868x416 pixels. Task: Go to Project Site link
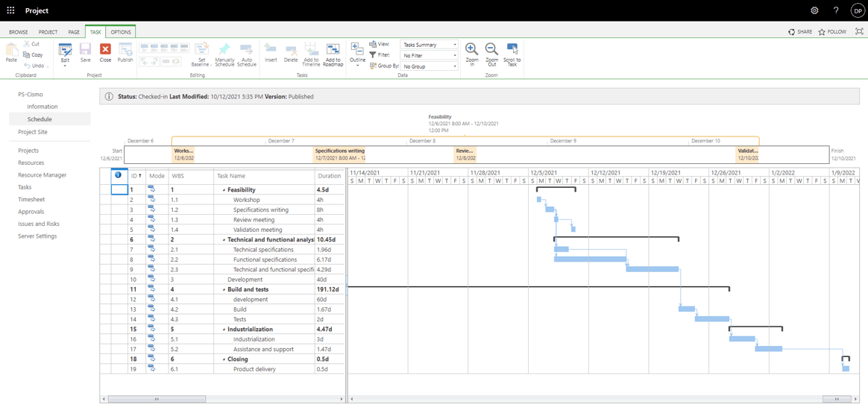(33, 132)
